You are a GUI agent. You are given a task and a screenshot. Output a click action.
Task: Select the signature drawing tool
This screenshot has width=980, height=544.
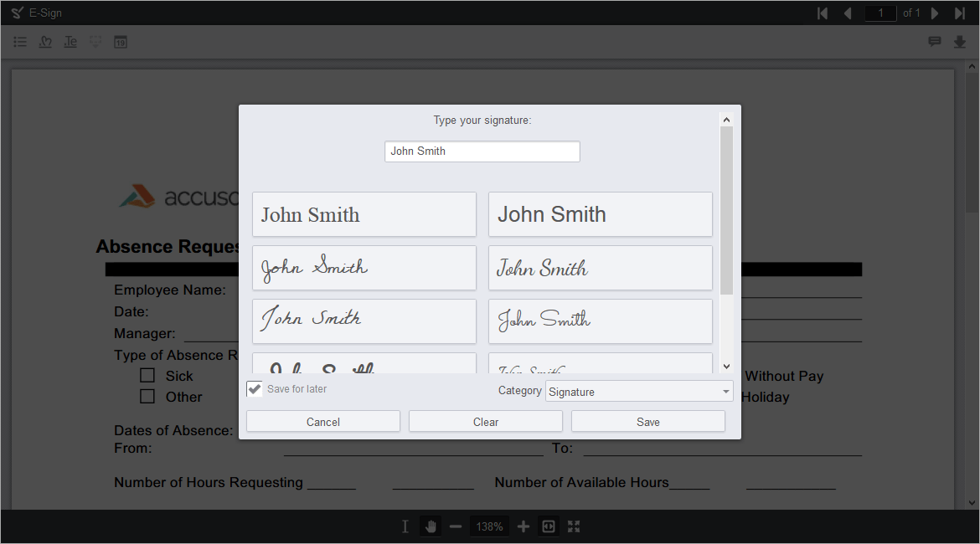(45, 41)
